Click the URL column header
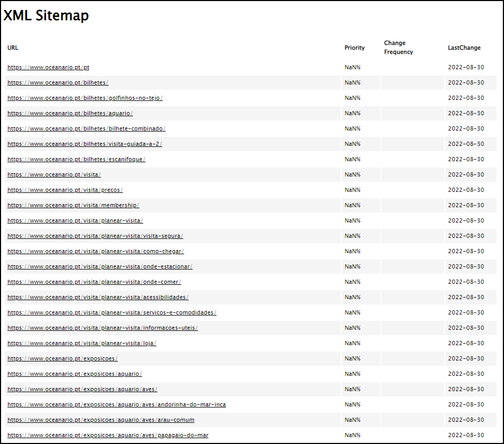Image resolution: width=504 pixels, height=444 pixels. point(13,48)
